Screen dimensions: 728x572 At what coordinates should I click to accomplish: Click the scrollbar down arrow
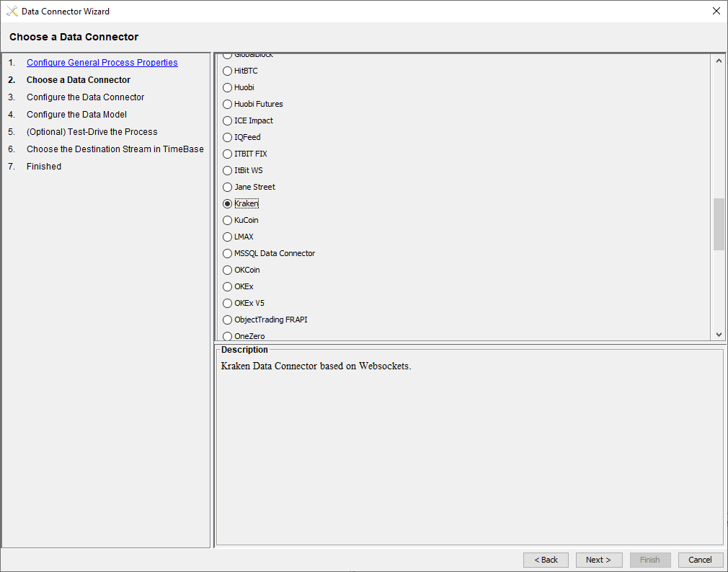719,334
